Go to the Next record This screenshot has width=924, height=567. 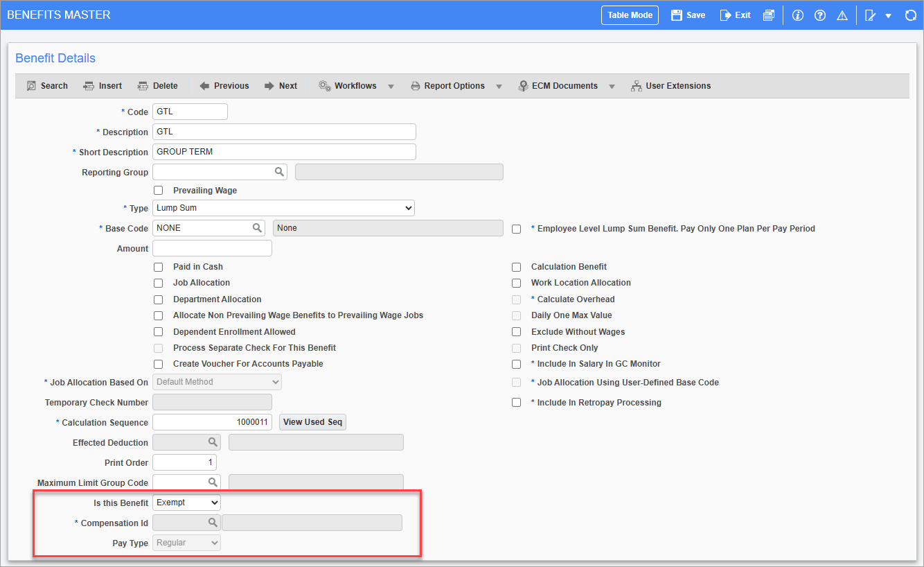pyautogui.click(x=281, y=86)
